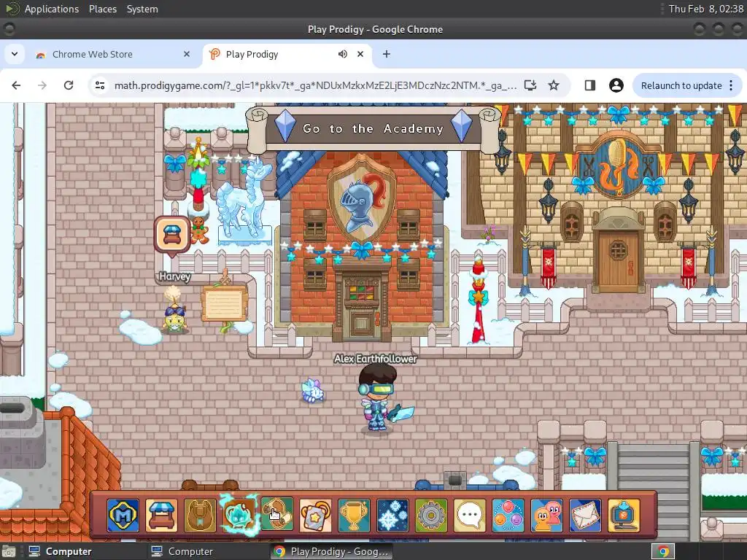747x560 pixels.
Task: Switch to the Chrome Web Store tab
Action: click(x=113, y=54)
